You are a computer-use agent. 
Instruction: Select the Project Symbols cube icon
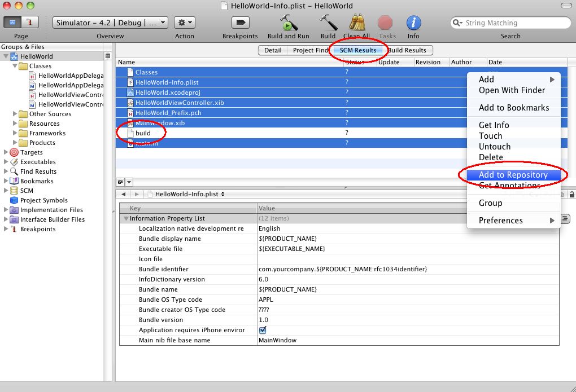pyautogui.click(x=14, y=200)
